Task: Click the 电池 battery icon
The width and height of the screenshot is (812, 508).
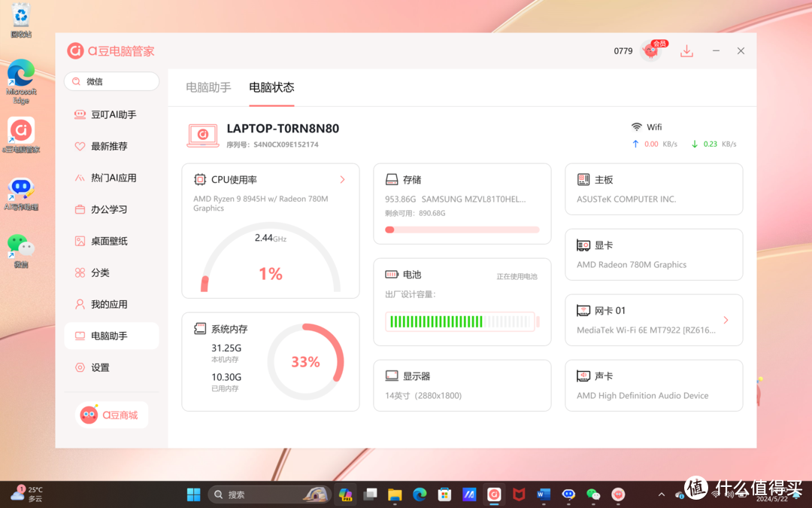Action: click(392, 274)
